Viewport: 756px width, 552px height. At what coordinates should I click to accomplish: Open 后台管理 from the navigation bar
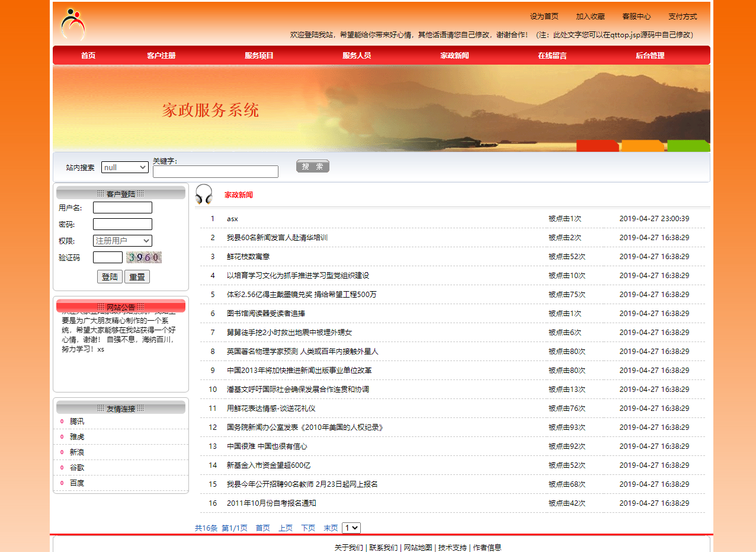650,55
